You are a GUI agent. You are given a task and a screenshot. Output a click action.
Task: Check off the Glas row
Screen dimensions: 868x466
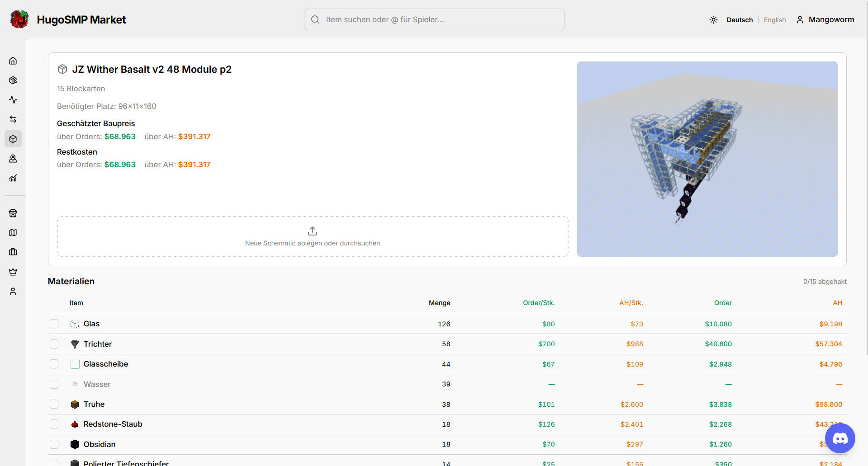click(x=54, y=324)
